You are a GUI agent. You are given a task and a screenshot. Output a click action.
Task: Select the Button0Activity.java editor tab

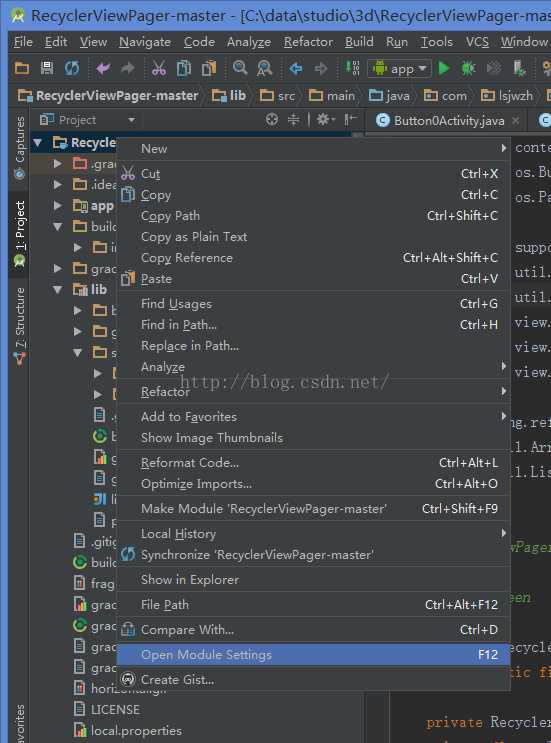click(x=448, y=121)
